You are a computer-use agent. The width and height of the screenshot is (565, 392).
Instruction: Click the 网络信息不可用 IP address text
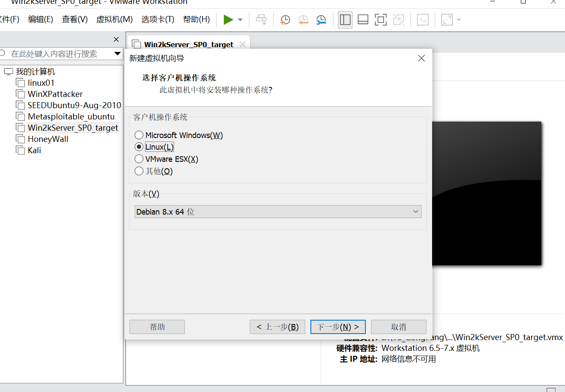coord(408,359)
